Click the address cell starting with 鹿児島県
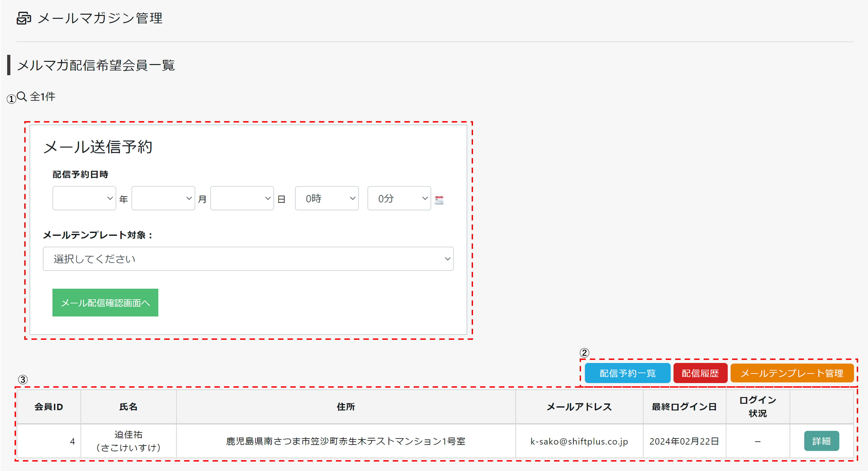 point(345,441)
